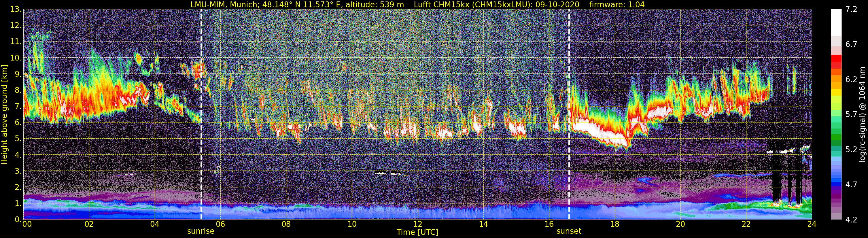Click the '4.7' colorbar value label

pyautogui.click(x=851, y=185)
